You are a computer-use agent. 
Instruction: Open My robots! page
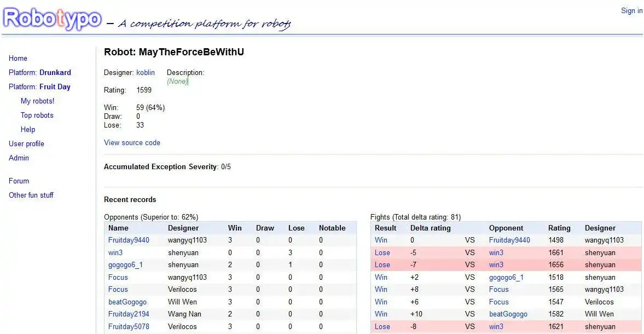(38, 101)
